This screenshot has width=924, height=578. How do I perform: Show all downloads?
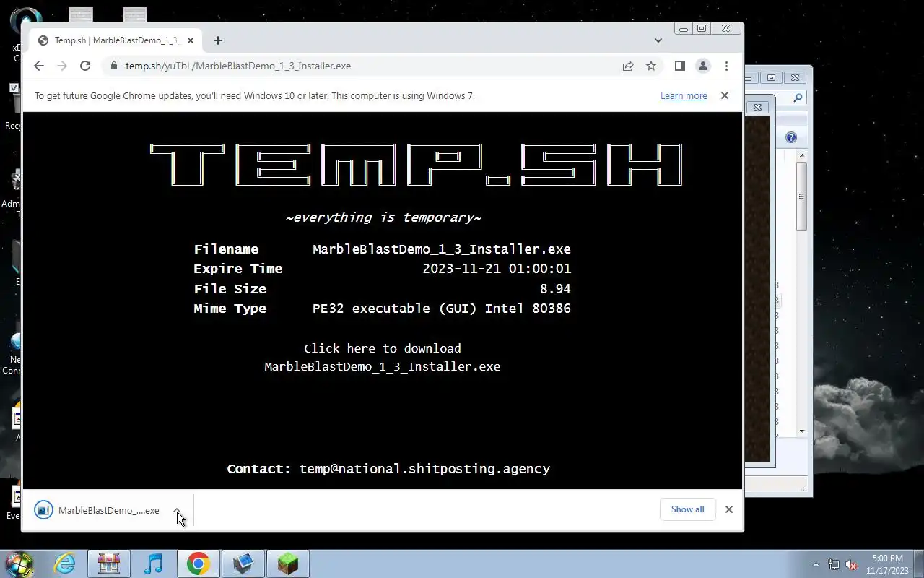[x=687, y=509]
